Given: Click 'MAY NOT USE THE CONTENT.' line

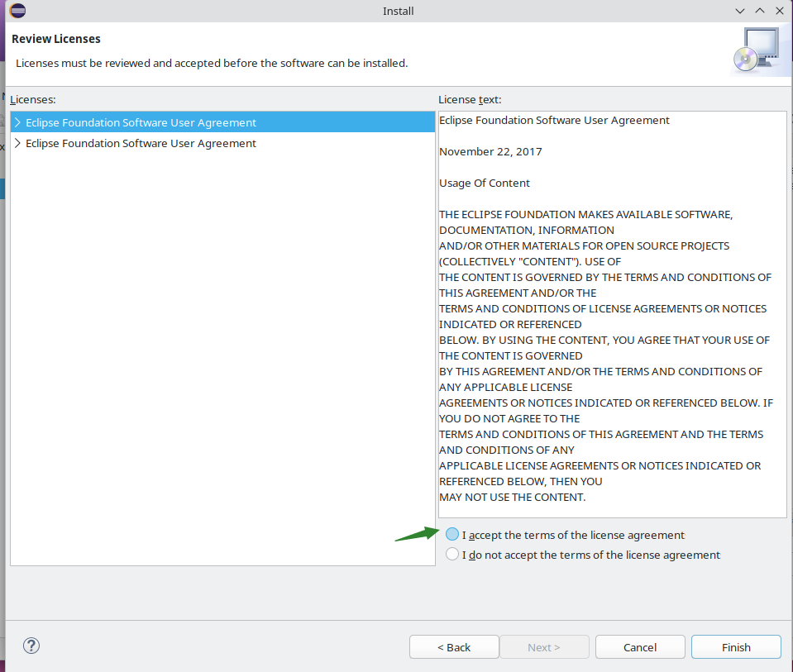Looking at the screenshot, I should point(513,497).
